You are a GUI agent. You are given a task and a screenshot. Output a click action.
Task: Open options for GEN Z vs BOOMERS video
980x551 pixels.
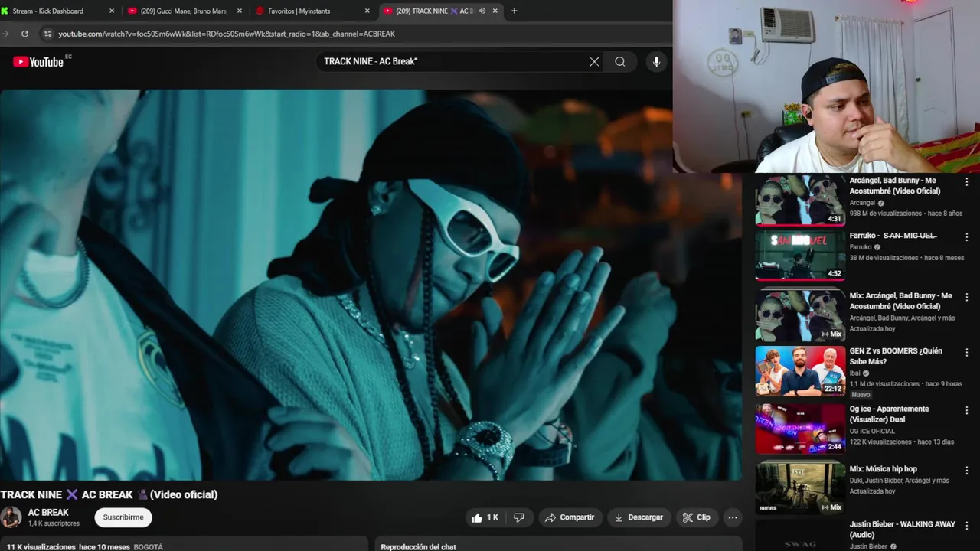click(966, 352)
